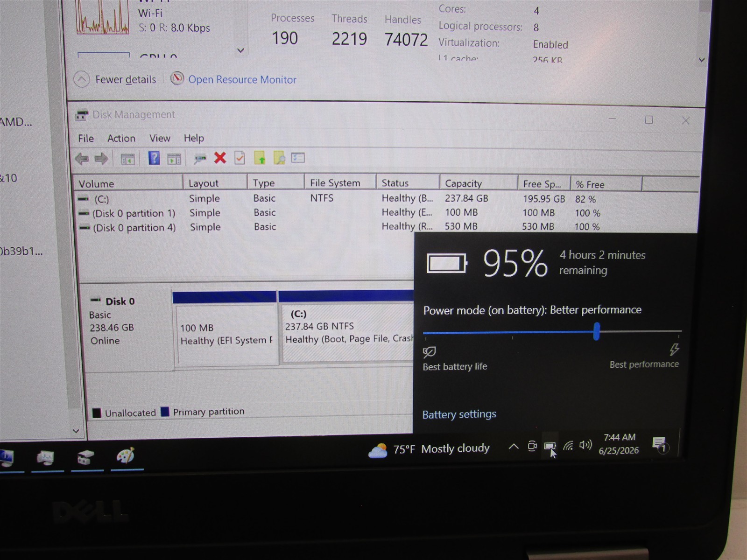The image size is (747, 560).
Task: Open the View menu in Disk Management
Action: 160,138
